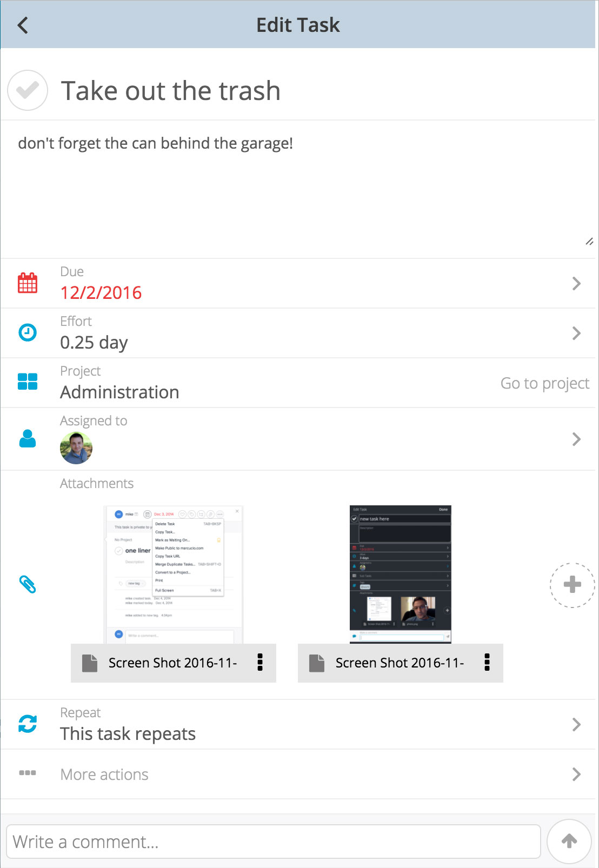
Task: Open 'This task repeats' settings
Action: (298, 724)
